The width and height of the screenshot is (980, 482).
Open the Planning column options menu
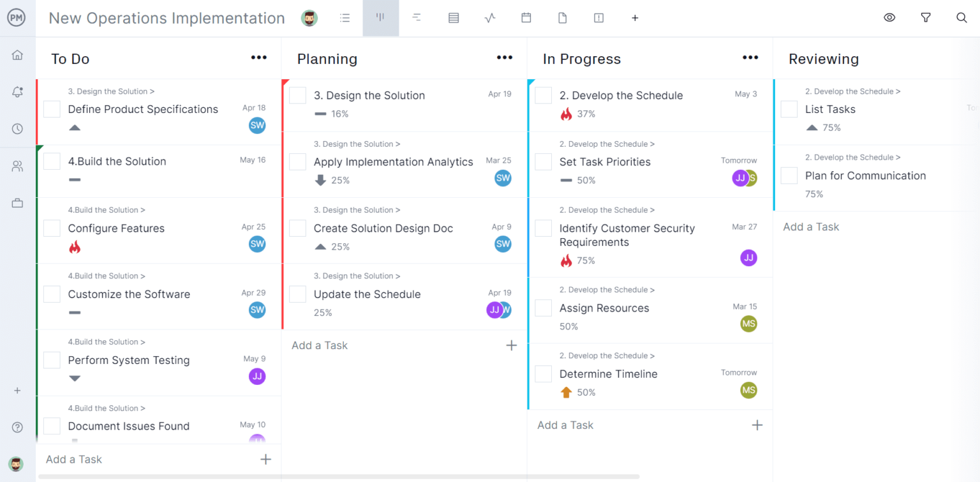504,58
